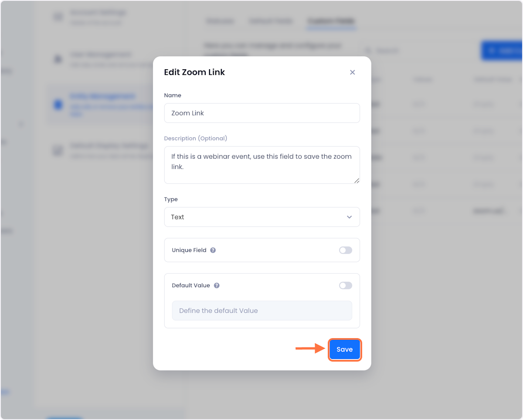The height and width of the screenshot is (420, 523).
Task: Click the Define the default Value field
Action: tap(262, 311)
